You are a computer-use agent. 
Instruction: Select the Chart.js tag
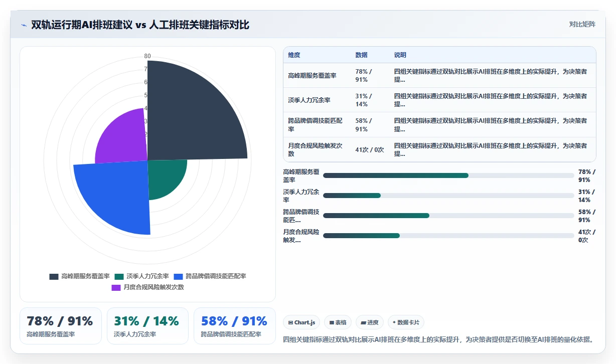pos(301,322)
